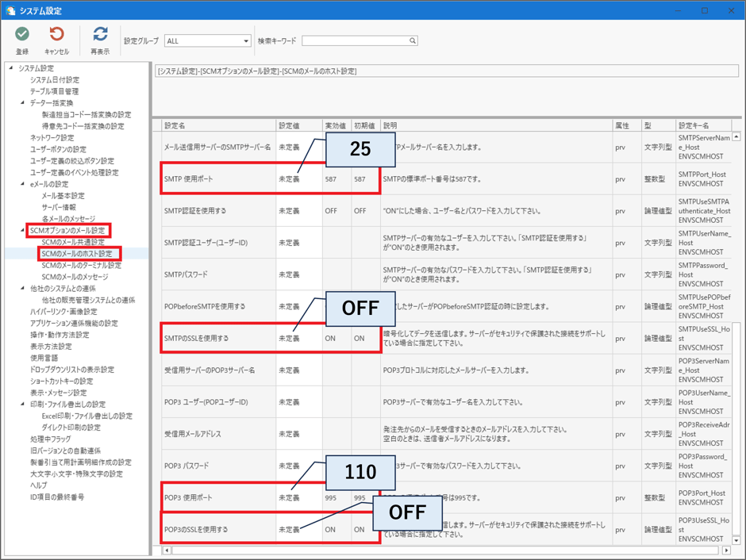Viewport: 746px width, 560px height.
Task: Click the 登録 (register) checkmark icon
Action: [x=22, y=34]
